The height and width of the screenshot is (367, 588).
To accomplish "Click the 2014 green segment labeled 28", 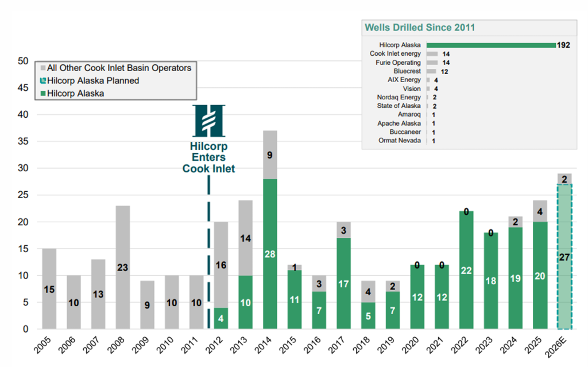I will point(270,254).
